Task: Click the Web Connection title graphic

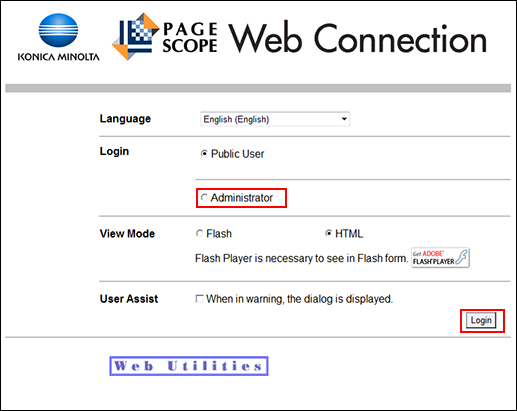Action: coord(357,38)
